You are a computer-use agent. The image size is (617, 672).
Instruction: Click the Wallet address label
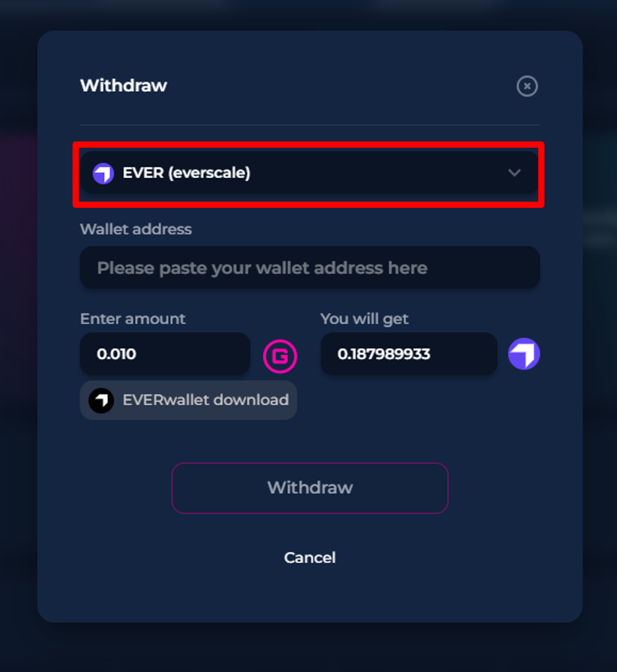(x=136, y=229)
